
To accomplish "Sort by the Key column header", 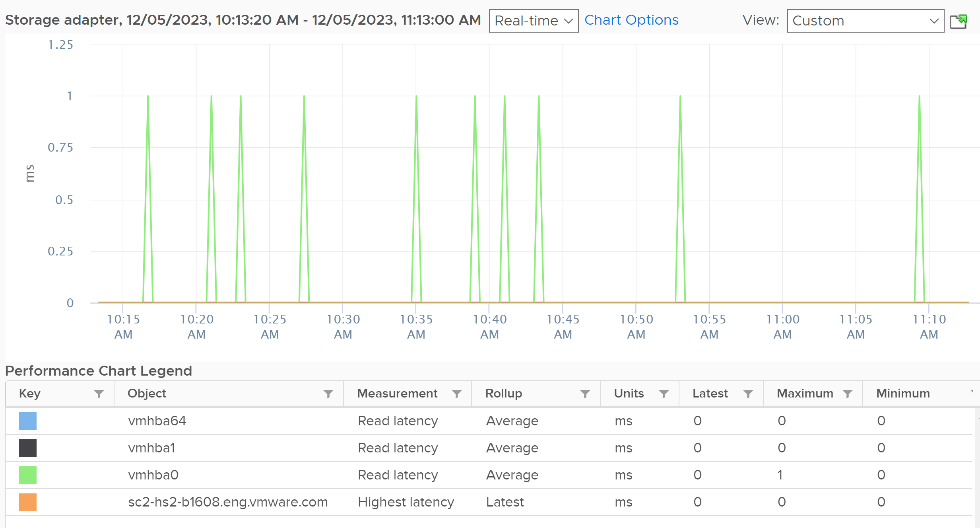I will click(x=30, y=393).
